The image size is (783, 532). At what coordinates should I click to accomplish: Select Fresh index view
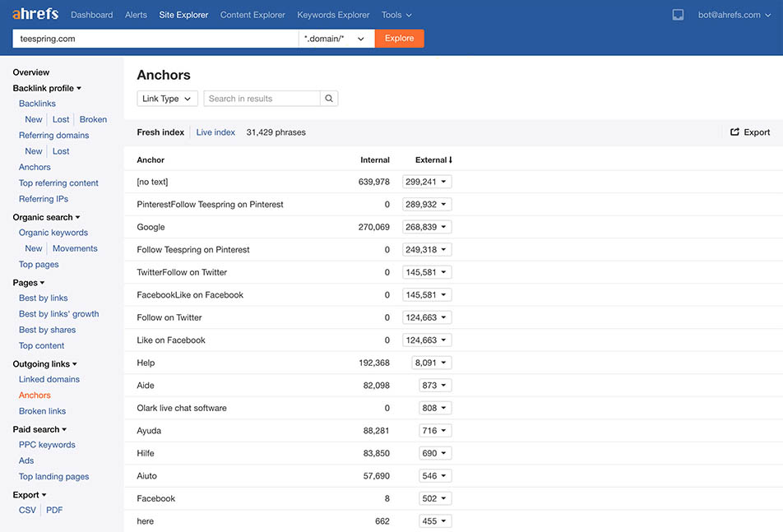coord(160,132)
